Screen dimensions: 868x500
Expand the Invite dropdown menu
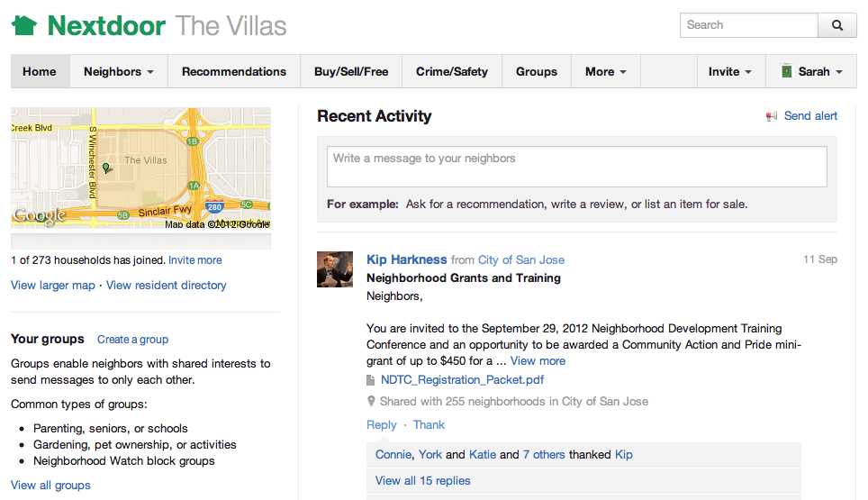pos(730,71)
